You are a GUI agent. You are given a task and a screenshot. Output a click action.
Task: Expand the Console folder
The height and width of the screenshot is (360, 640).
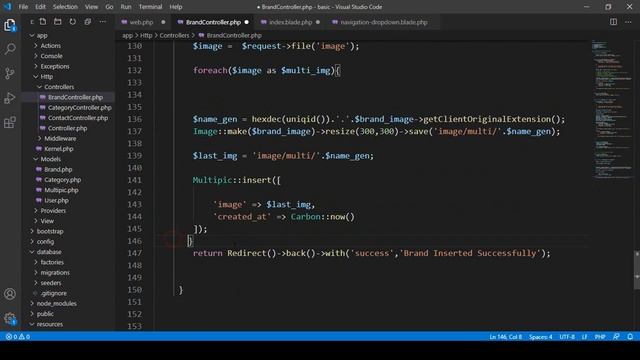click(51, 56)
